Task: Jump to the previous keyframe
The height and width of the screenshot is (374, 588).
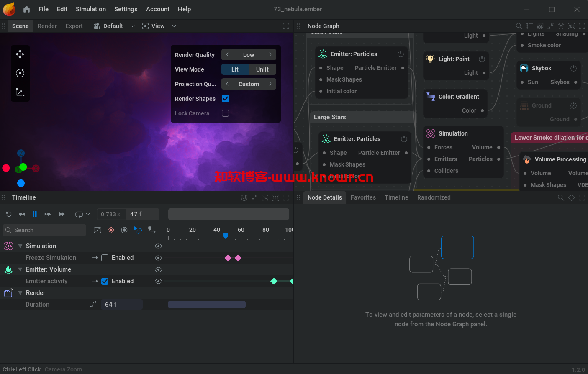Action: point(22,214)
